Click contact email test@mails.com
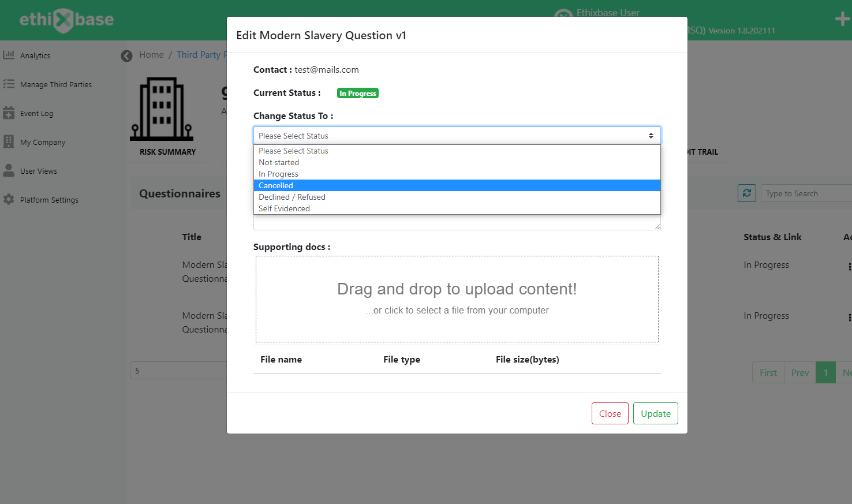 click(x=327, y=69)
